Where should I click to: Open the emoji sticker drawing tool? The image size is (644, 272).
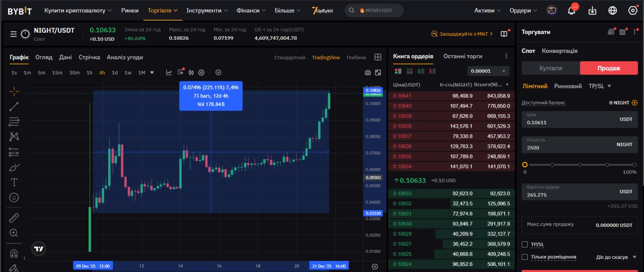point(14,198)
